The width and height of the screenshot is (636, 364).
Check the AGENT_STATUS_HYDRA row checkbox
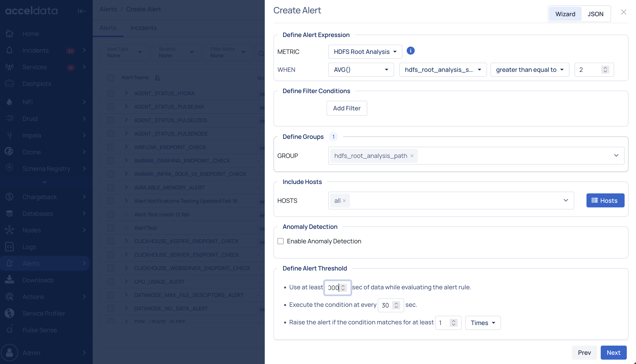point(110,93)
